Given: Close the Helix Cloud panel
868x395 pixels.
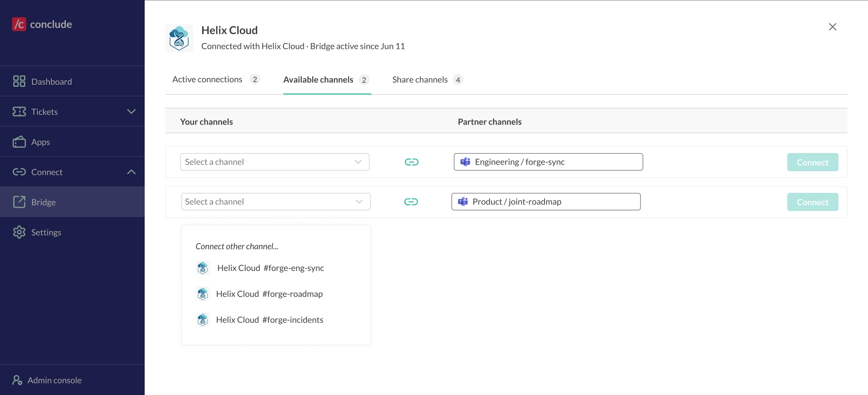Looking at the screenshot, I should point(832,27).
